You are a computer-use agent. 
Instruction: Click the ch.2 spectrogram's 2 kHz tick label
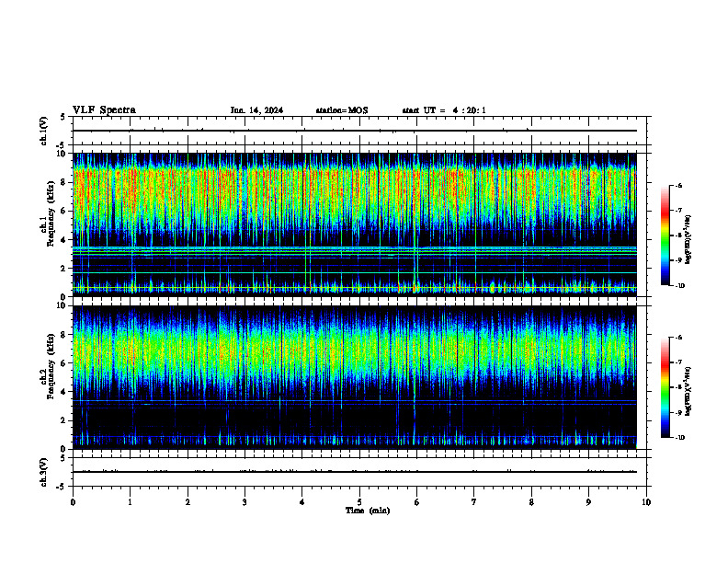[64, 420]
